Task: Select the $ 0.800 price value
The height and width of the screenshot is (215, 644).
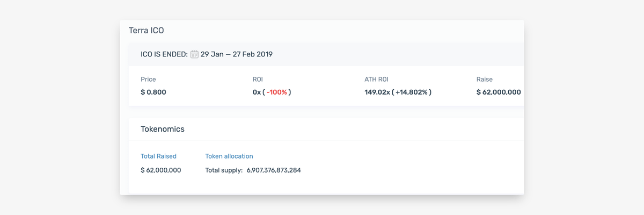Action: tap(153, 92)
